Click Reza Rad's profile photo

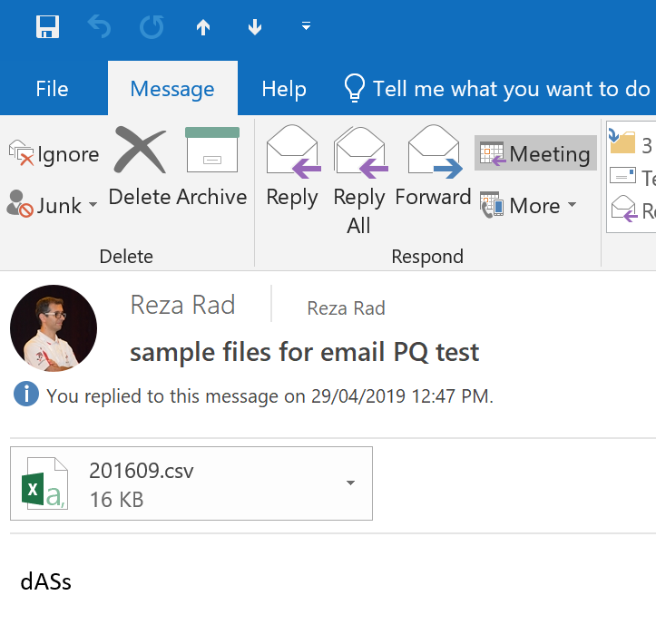click(54, 328)
